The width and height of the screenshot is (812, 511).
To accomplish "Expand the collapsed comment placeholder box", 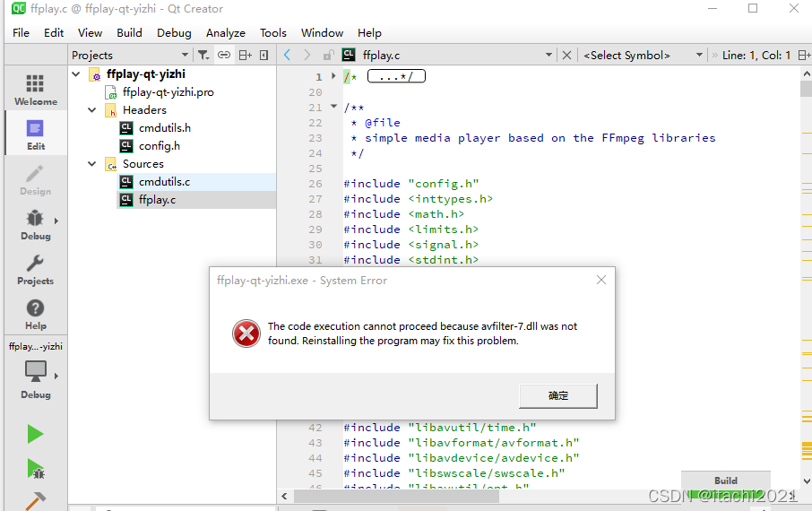I will click(396, 77).
